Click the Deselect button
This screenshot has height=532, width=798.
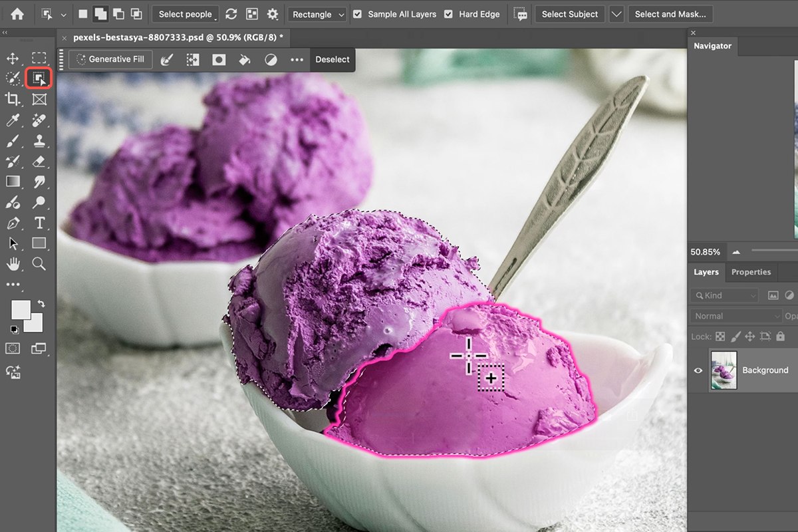332,59
